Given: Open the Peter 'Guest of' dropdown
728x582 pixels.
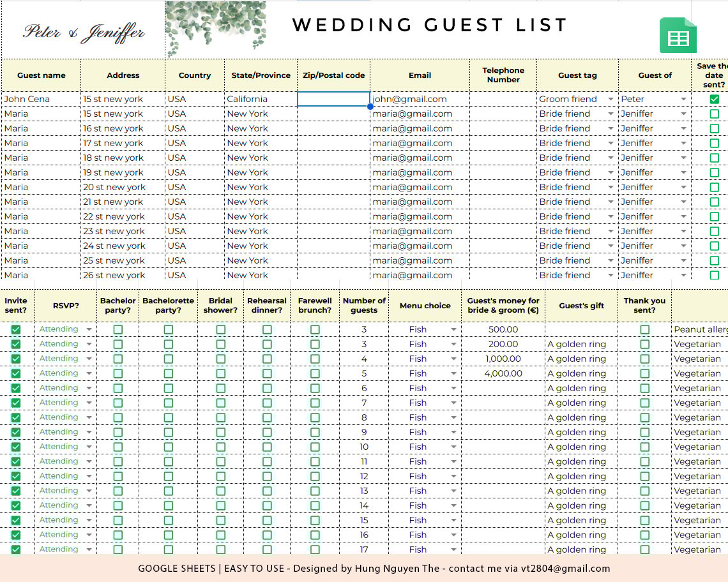Looking at the screenshot, I should coord(683,100).
